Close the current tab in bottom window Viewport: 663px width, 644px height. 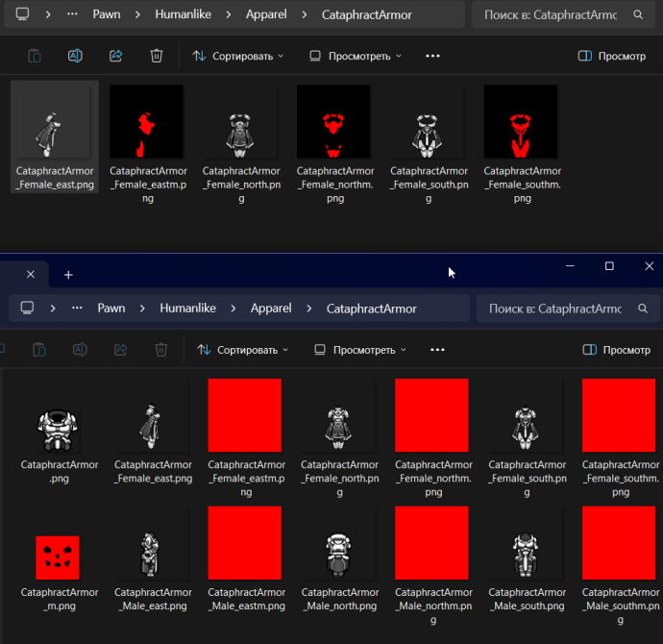30,275
